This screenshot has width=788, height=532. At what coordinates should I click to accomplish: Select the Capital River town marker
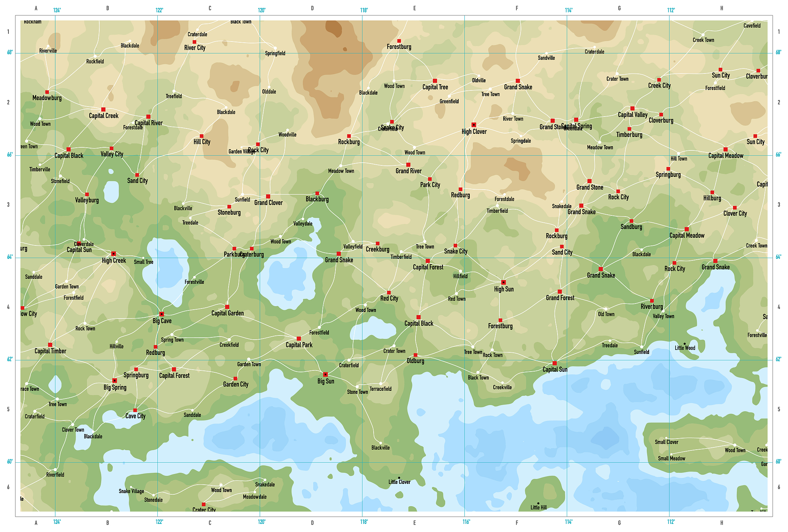tap(148, 117)
